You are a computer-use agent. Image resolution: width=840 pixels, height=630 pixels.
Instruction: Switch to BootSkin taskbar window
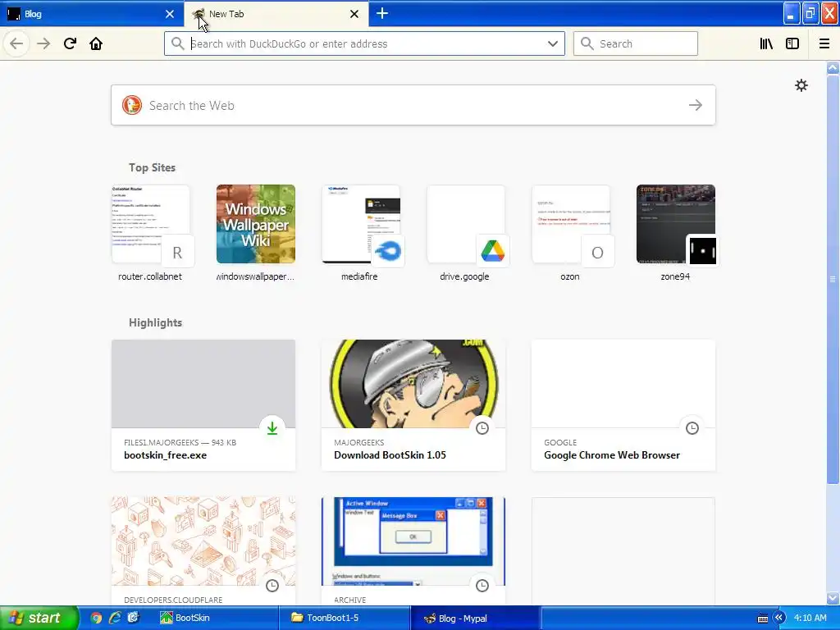[217, 619]
